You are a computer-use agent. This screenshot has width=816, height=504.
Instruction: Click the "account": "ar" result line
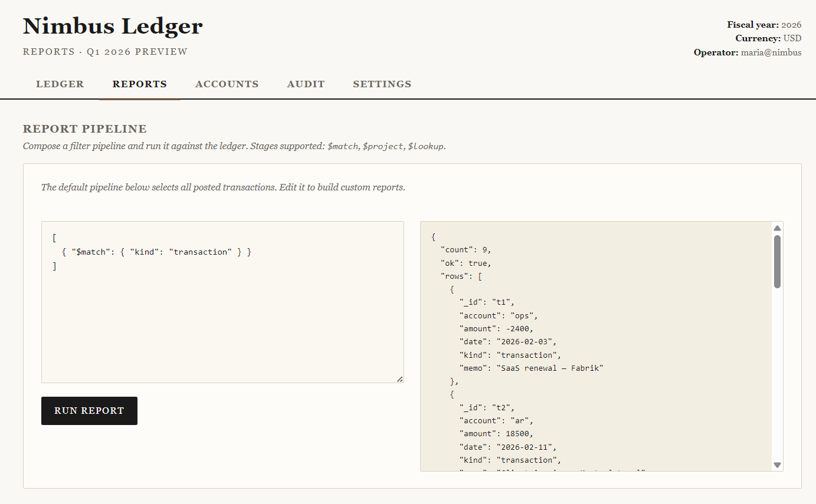[x=497, y=420]
